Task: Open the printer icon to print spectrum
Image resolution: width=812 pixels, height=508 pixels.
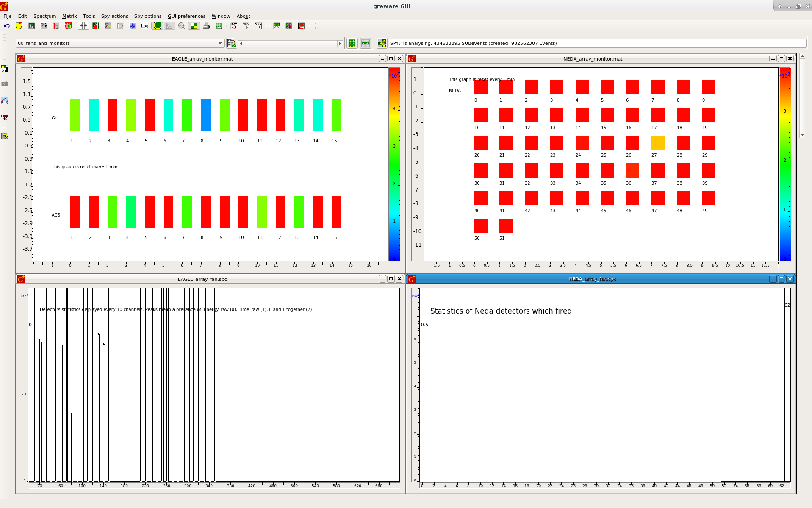Action: 206,26
